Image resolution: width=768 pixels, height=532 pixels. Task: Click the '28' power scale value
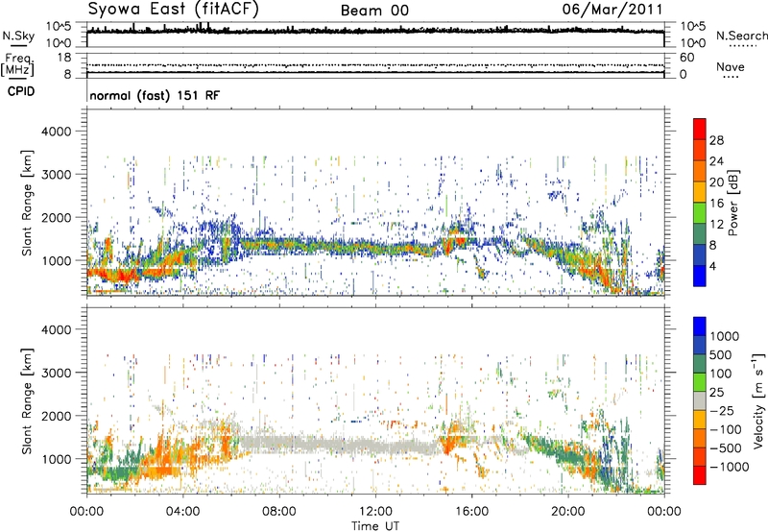pos(716,140)
